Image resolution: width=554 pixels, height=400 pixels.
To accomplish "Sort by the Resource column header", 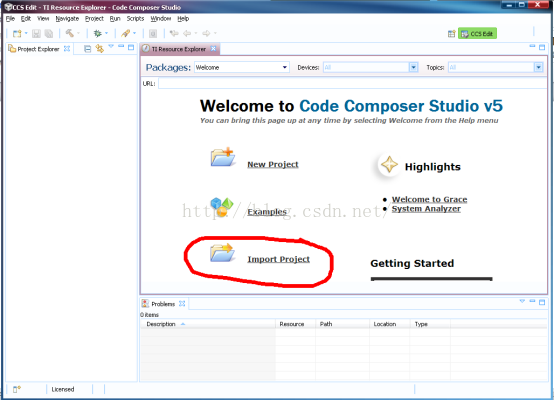I will (295, 324).
